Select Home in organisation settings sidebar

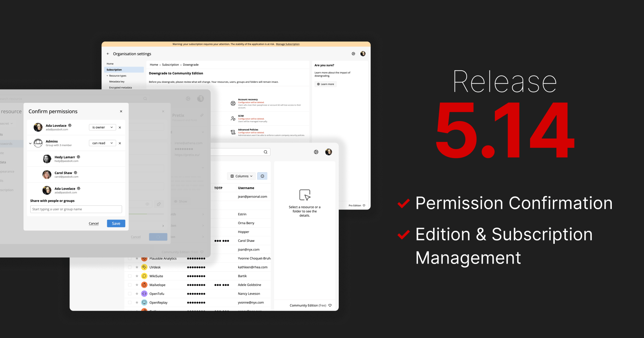(110, 64)
